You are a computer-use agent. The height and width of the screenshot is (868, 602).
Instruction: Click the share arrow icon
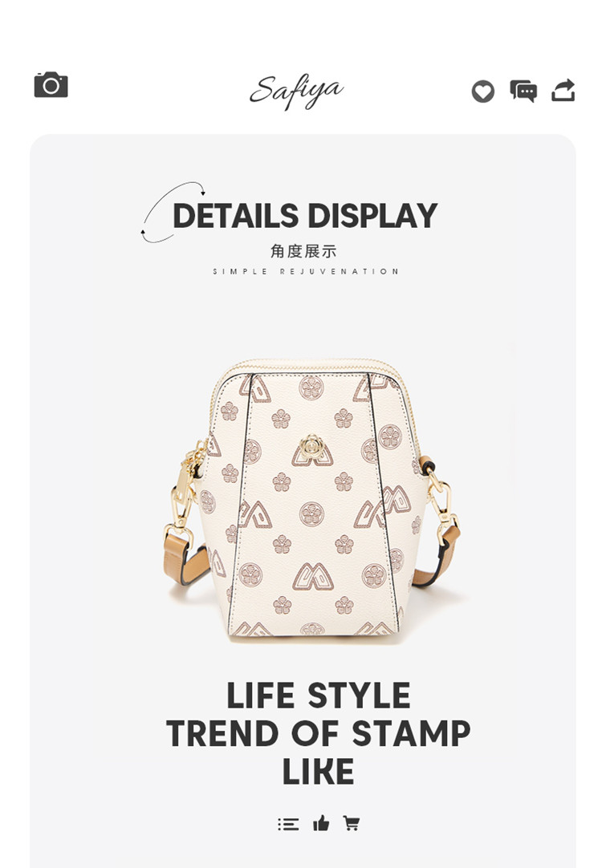(x=563, y=91)
